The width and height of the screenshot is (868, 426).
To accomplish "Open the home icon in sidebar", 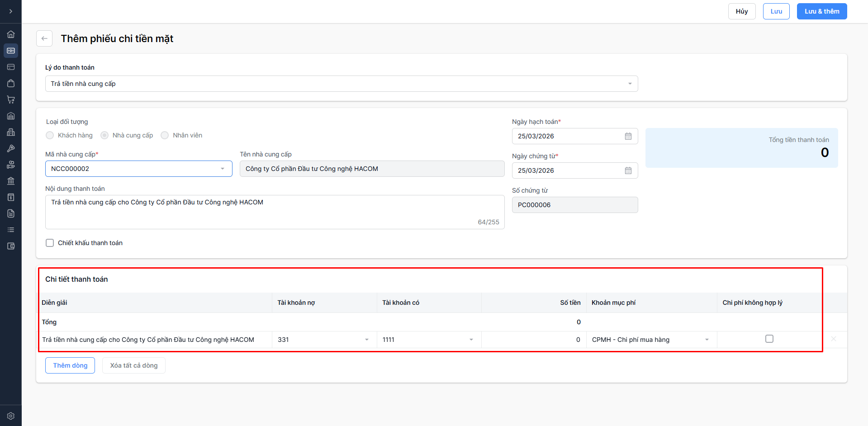I will pos(11,34).
